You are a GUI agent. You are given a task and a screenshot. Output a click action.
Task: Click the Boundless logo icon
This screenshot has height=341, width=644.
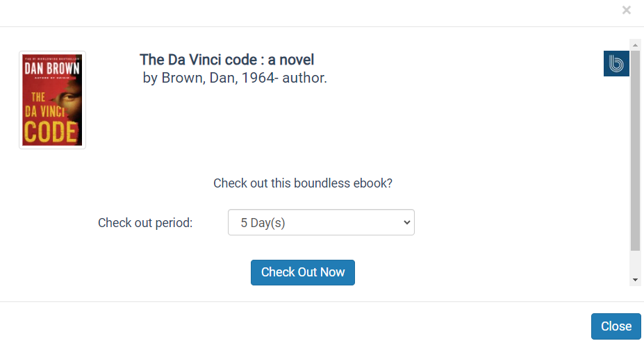tap(616, 63)
